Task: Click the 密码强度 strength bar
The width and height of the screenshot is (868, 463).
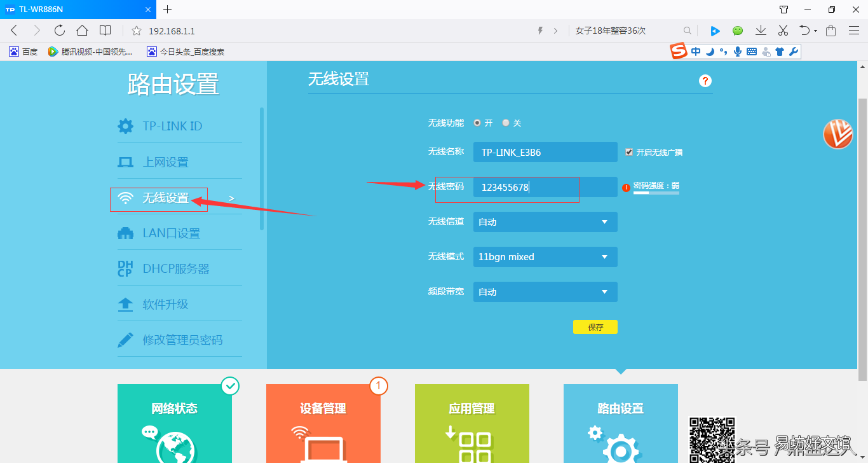Action: point(656,193)
